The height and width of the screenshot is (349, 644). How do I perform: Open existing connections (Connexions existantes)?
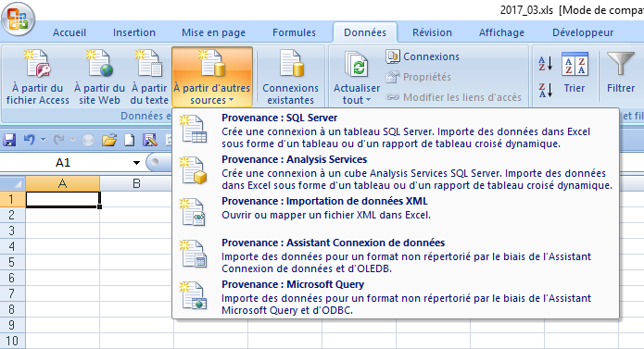[x=290, y=77]
